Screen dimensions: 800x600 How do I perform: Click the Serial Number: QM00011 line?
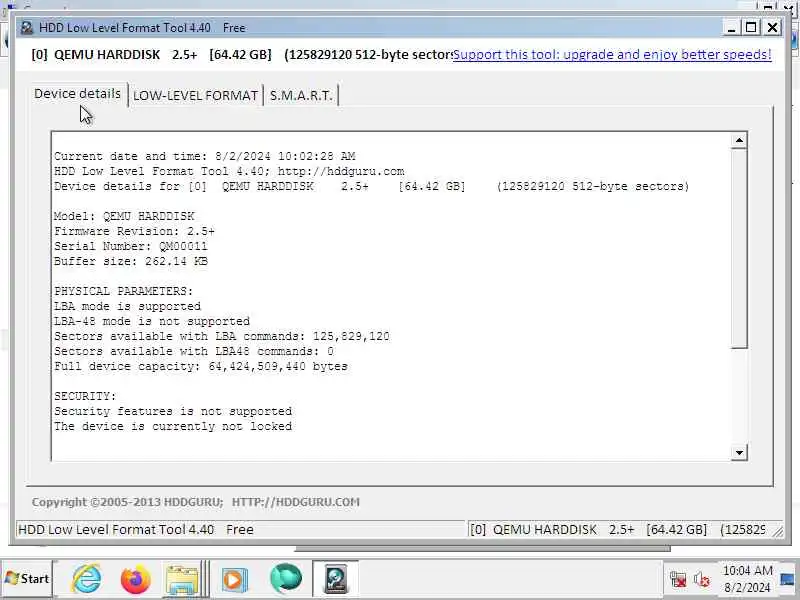pos(131,246)
